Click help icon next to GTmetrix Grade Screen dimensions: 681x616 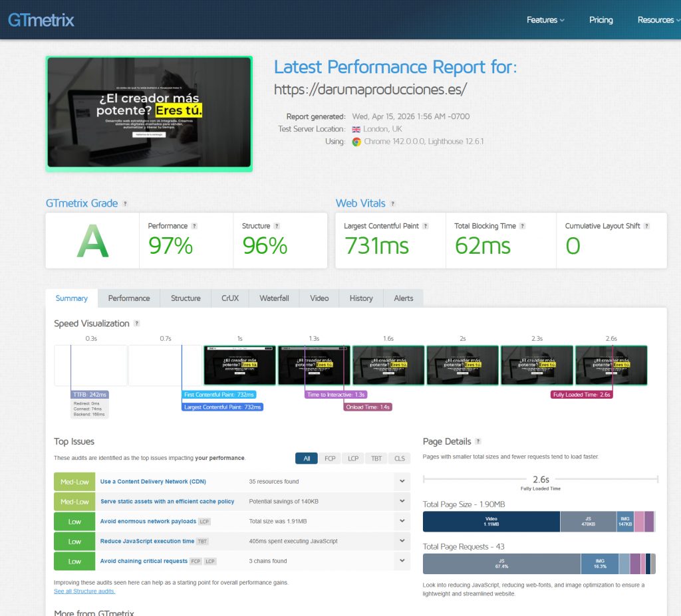pos(125,204)
